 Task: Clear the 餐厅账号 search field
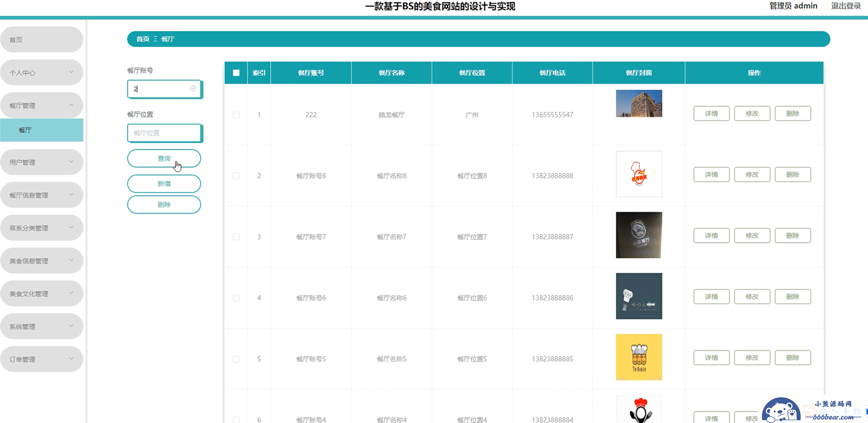(193, 88)
